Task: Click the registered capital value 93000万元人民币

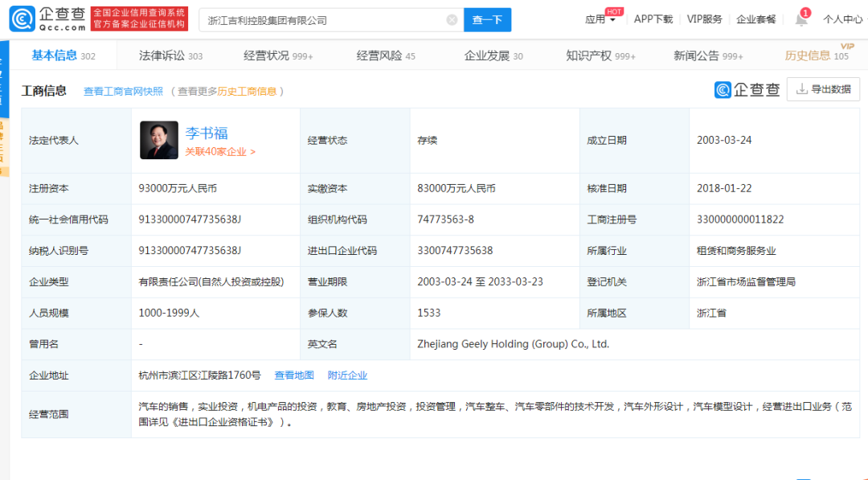Action: 178,189
